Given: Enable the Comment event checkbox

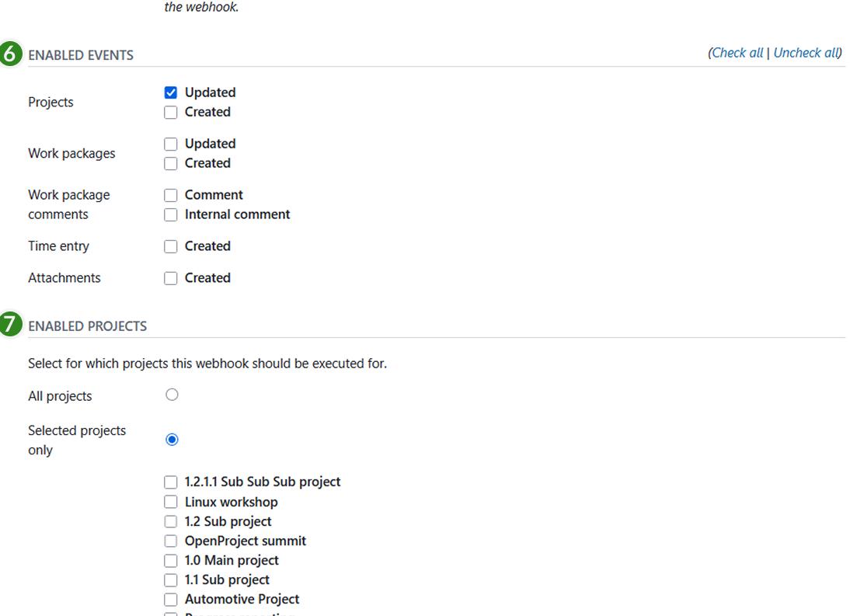Looking at the screenshot, I should click(x=171, y=195).
